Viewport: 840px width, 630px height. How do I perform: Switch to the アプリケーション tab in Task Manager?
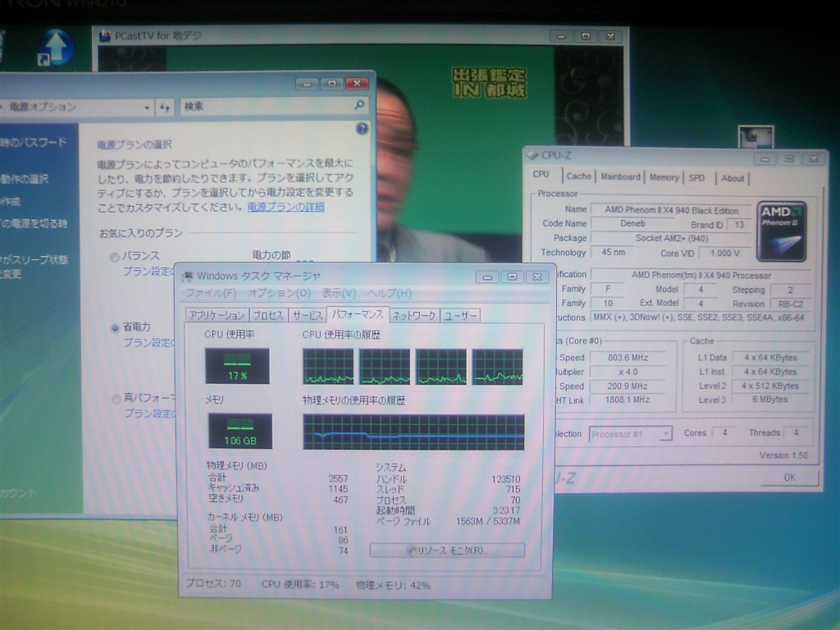point(217,316)
